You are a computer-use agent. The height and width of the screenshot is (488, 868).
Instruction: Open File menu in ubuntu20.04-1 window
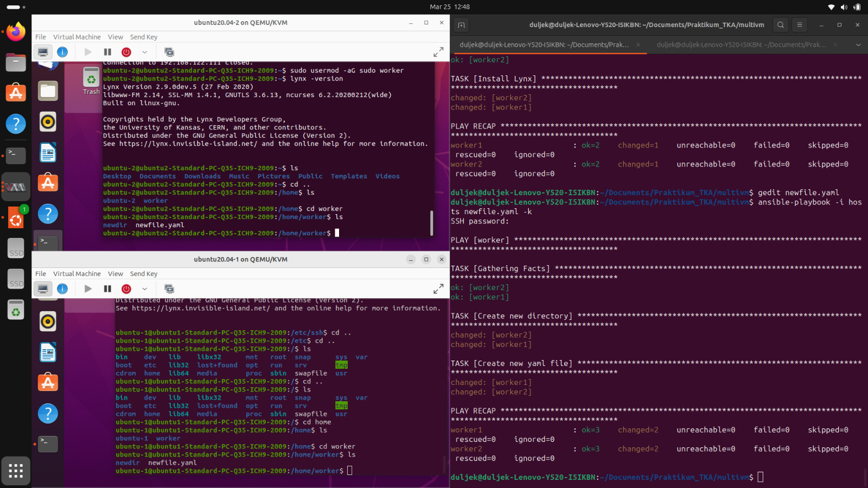pos(41,274)
